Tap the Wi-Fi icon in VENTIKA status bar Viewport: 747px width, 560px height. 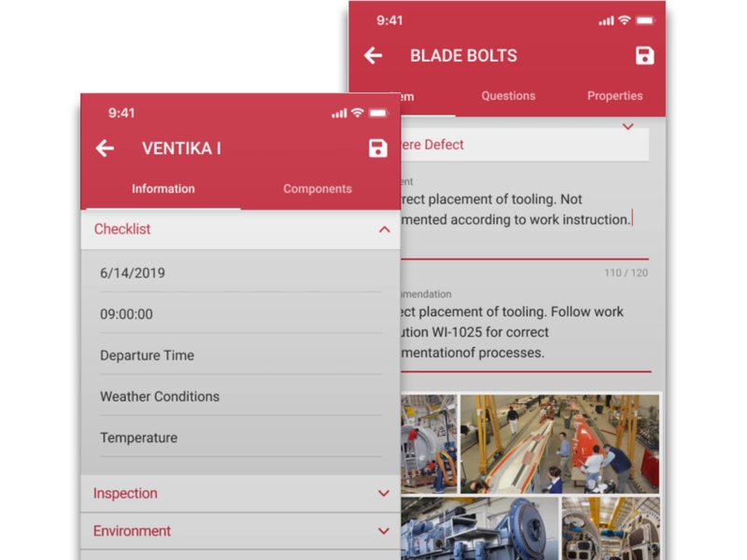pyautogui.click(x=357, y=113)
